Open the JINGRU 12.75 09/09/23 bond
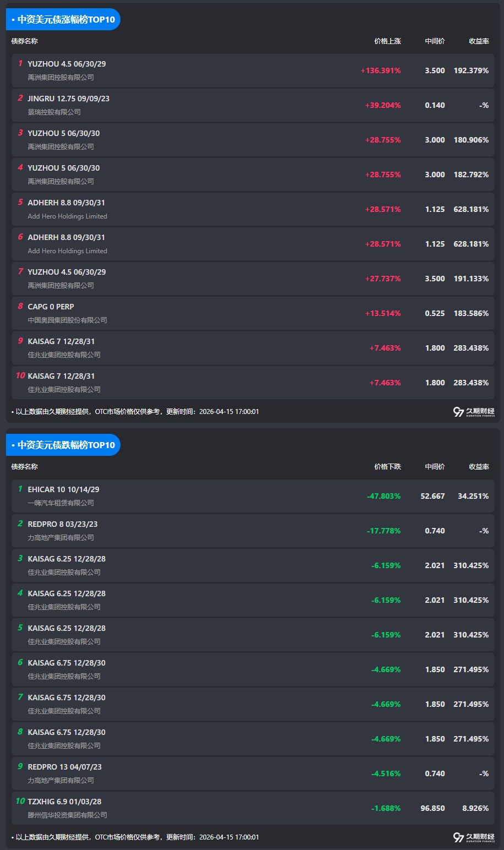 click(68, 99)
